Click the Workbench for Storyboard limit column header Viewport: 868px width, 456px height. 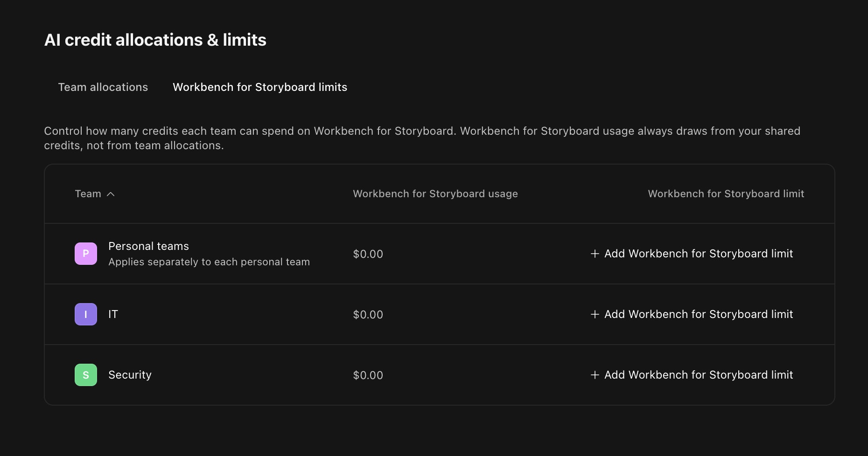tap(726, 193)
